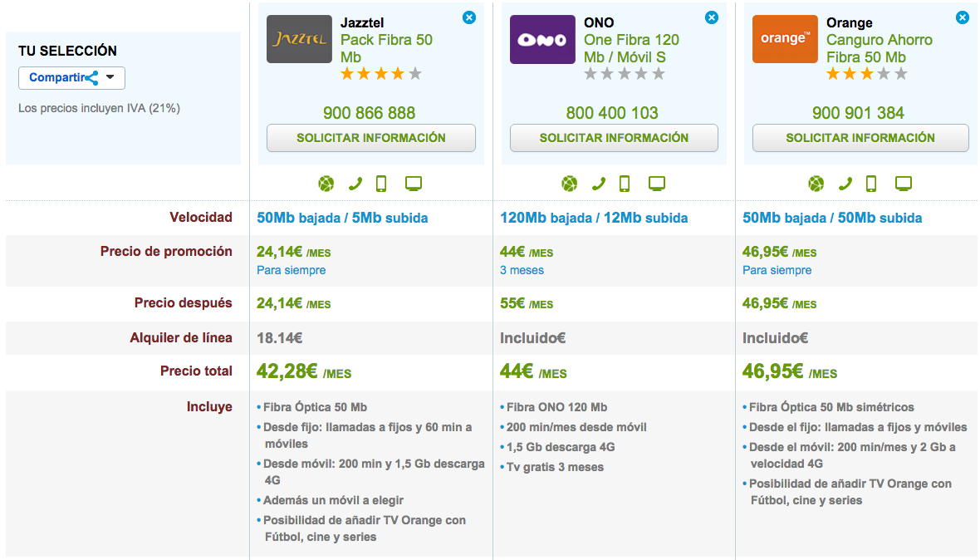Click the ONO purple logo thumbnail
The height and width of the screenshot is (560, 980).
[542, 39]
